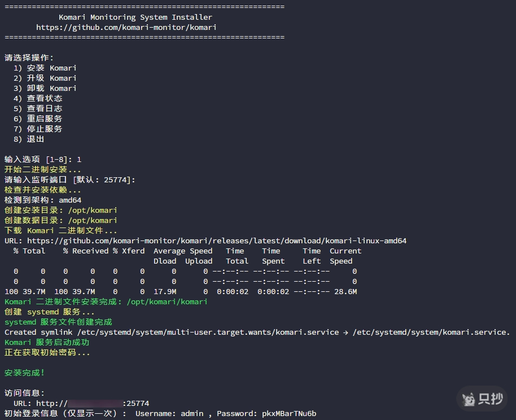Screen dimensions: 516x420
Task: Click the komari.service symlink target path
Action: click(431, 332)
